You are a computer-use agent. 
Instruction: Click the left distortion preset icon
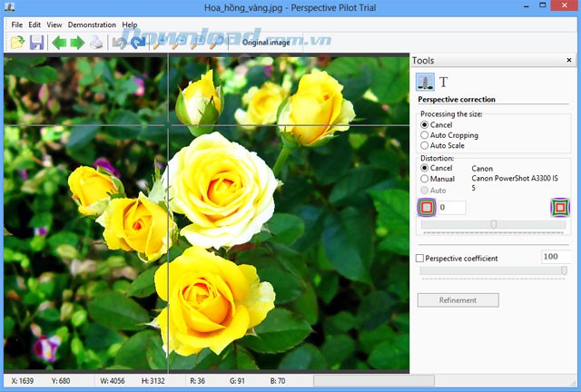pos(427,208)
